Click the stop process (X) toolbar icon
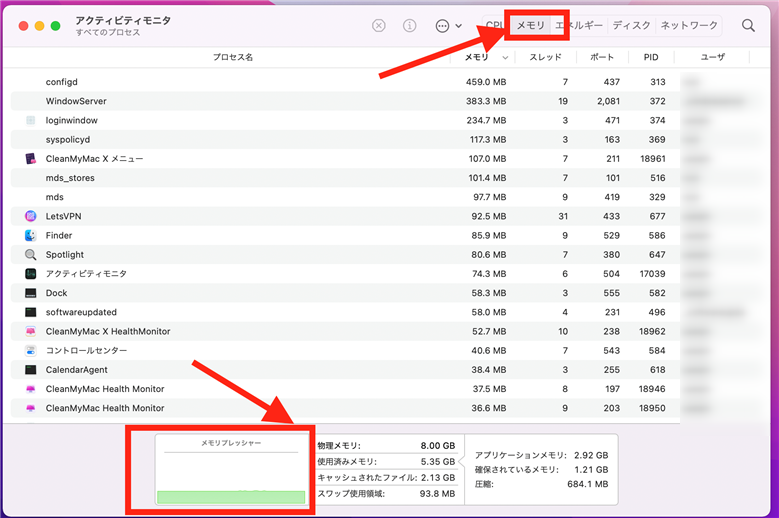 point(379,25)
